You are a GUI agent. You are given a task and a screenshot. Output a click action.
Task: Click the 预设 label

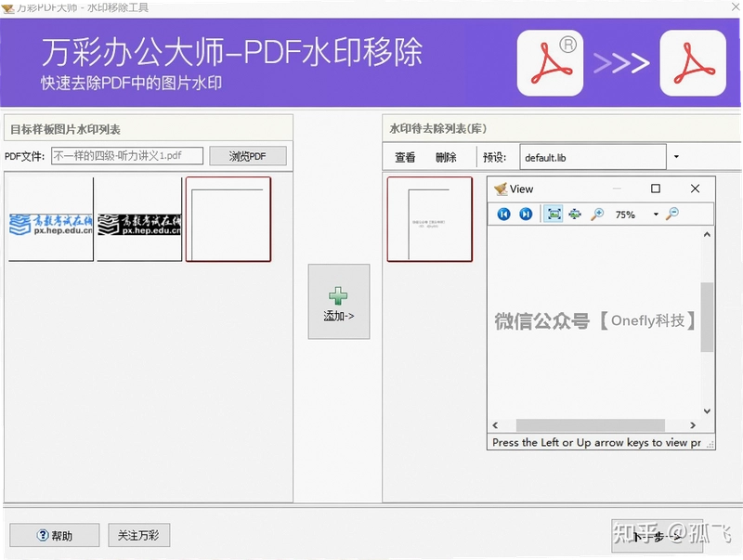point(494,157)
